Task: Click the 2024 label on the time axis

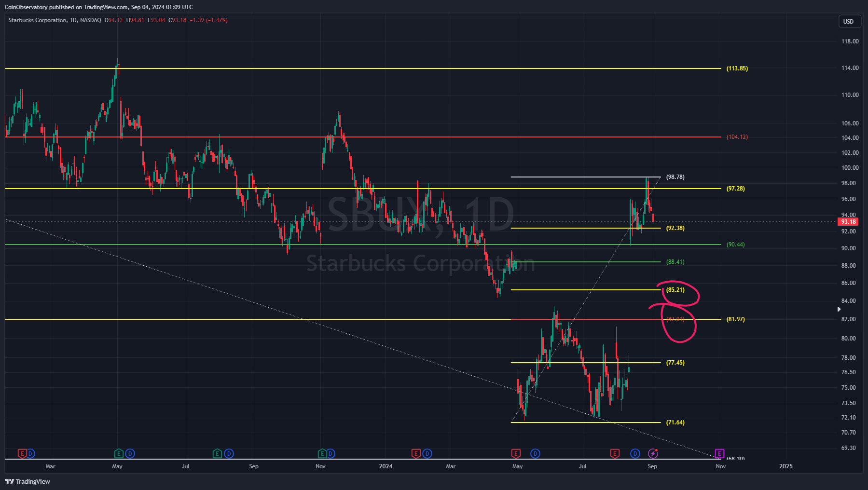Action: coord(386,466)
